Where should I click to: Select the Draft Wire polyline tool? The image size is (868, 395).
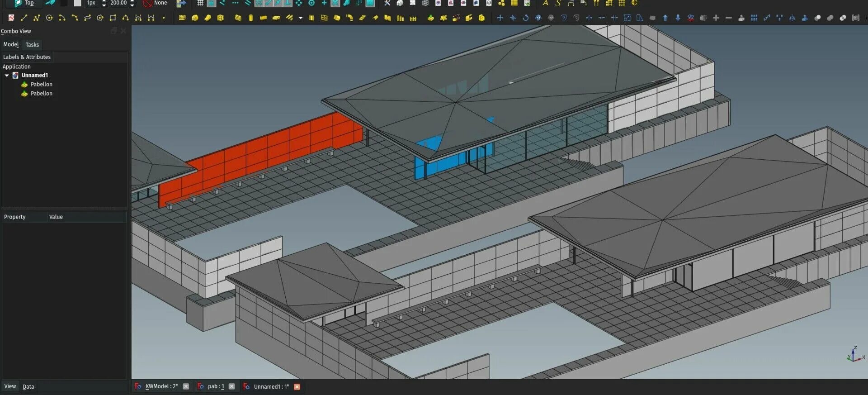(37, 18)
